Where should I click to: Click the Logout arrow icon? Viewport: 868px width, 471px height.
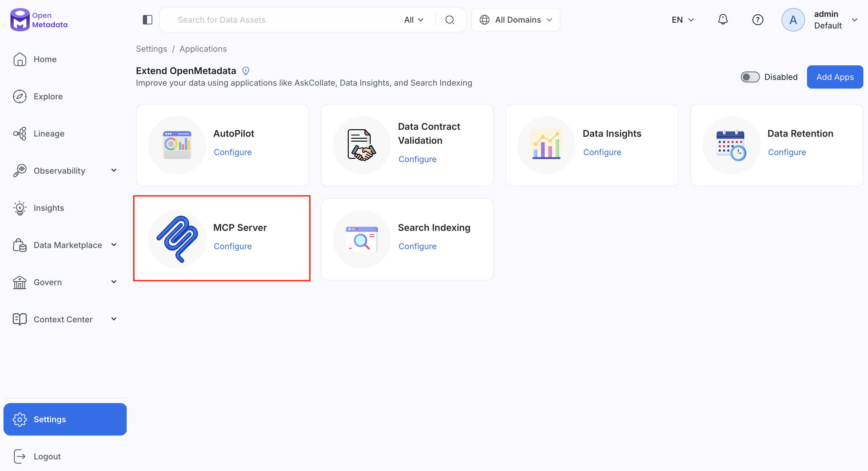tap(20, 456)
